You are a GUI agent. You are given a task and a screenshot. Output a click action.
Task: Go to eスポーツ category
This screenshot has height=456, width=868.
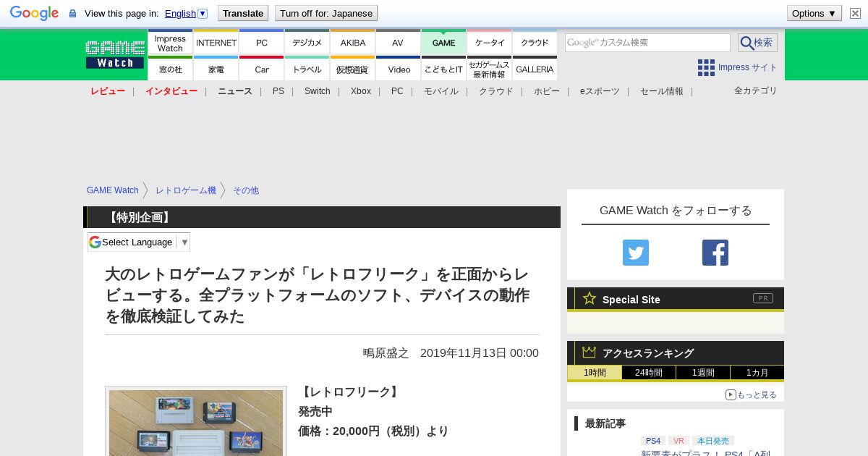coord(600,91)
